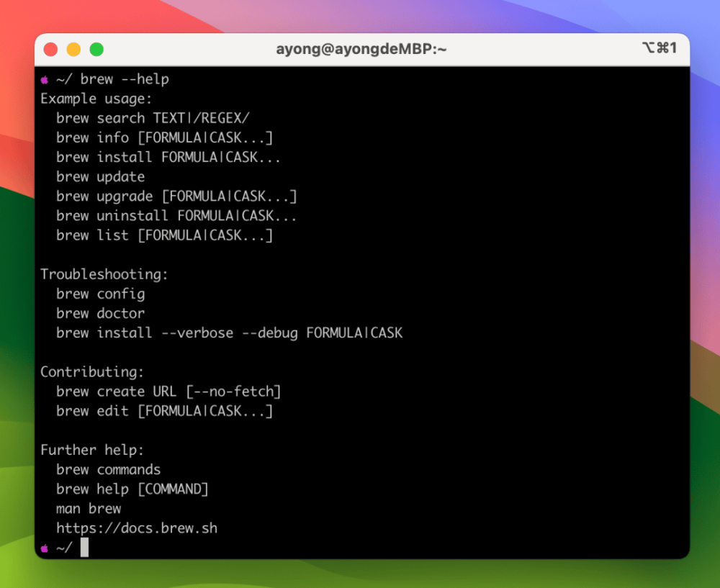720x588 pixels.
Task: Click the line 'brew info [FORMULA|CASK...]'
Action: pos(165,137)
